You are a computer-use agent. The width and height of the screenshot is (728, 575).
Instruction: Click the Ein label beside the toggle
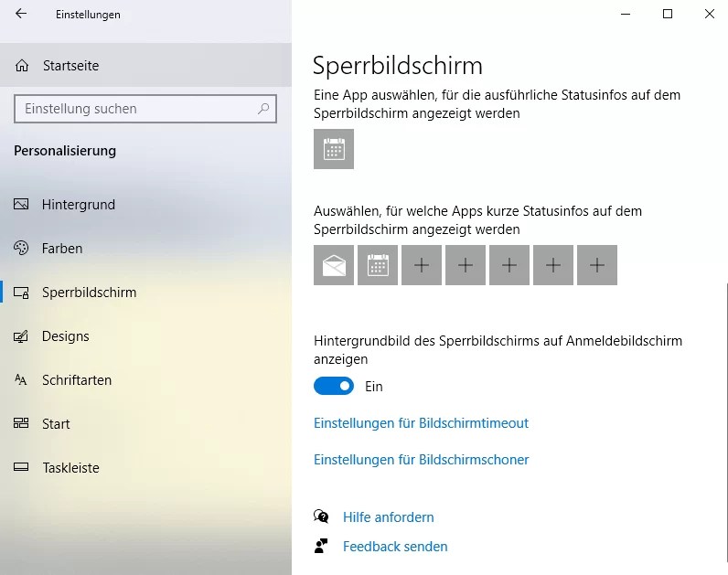374,386
